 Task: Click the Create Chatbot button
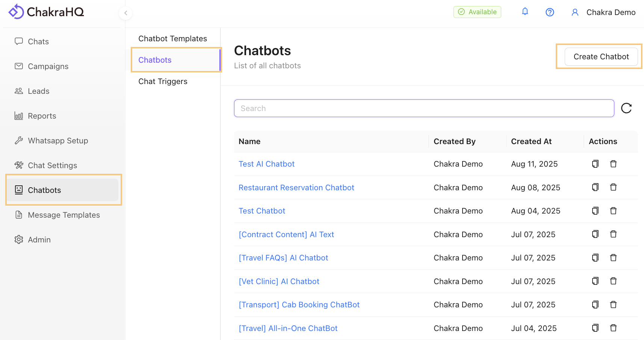tap(600, 57)
